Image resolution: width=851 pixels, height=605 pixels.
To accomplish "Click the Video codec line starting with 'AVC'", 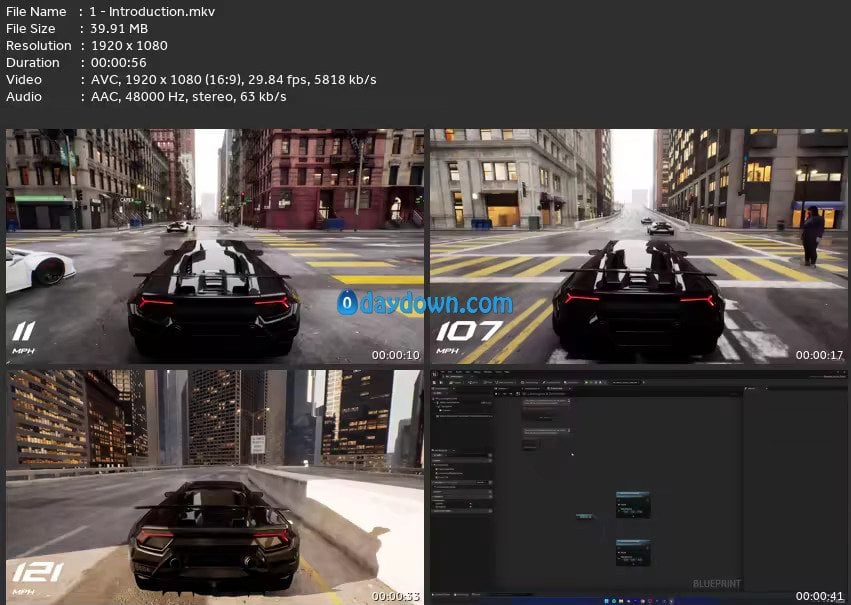I will tap(233, 80).
